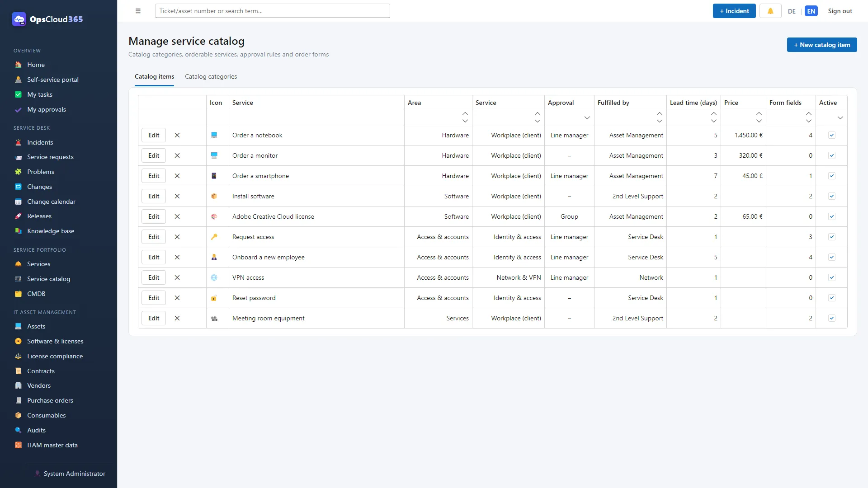The width and height of the screenshot is (868, 488).
Task: Toggle Active checkbox for Request access
Action: point(832,237)
